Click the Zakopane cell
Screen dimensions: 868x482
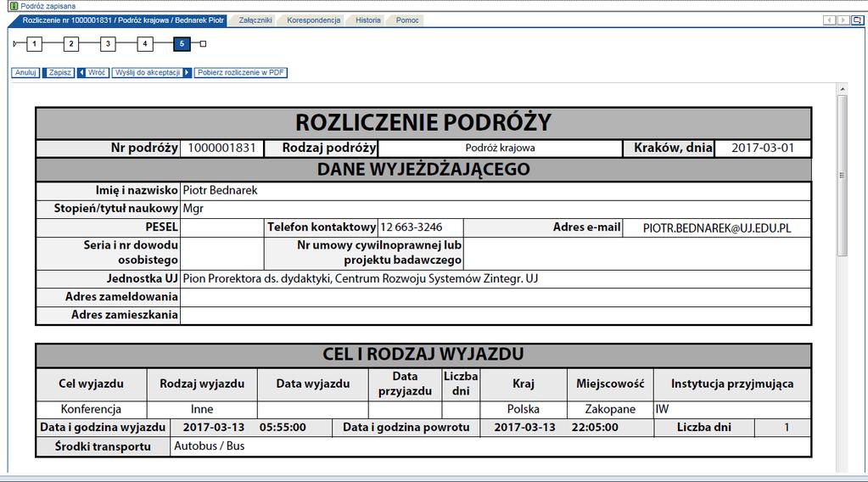point(610,409)
